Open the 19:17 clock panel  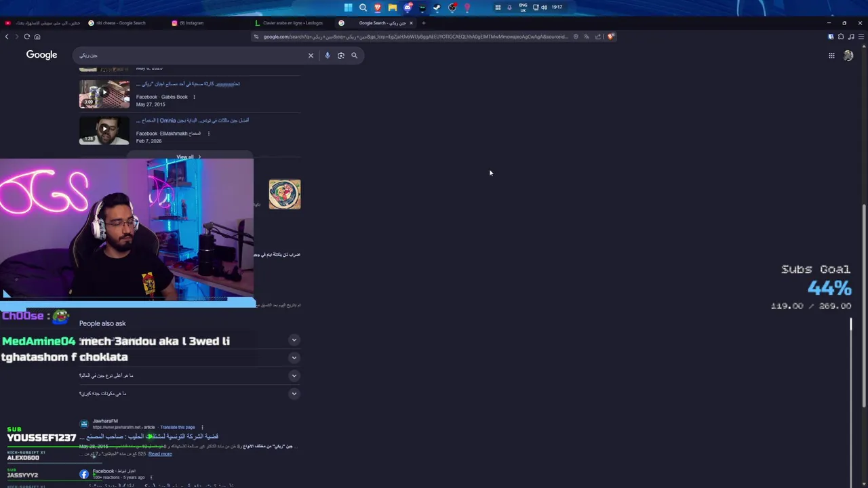click(x=557, y=7)
